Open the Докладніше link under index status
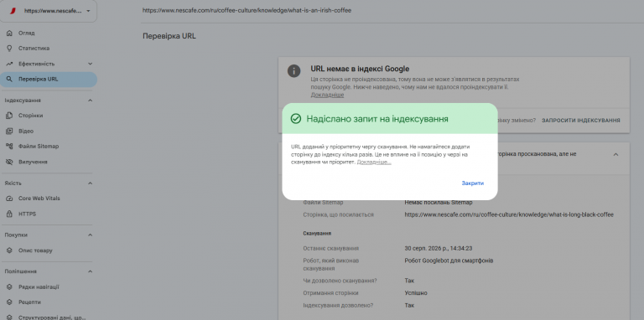The image size is (644, 320). tap(327, 95)
